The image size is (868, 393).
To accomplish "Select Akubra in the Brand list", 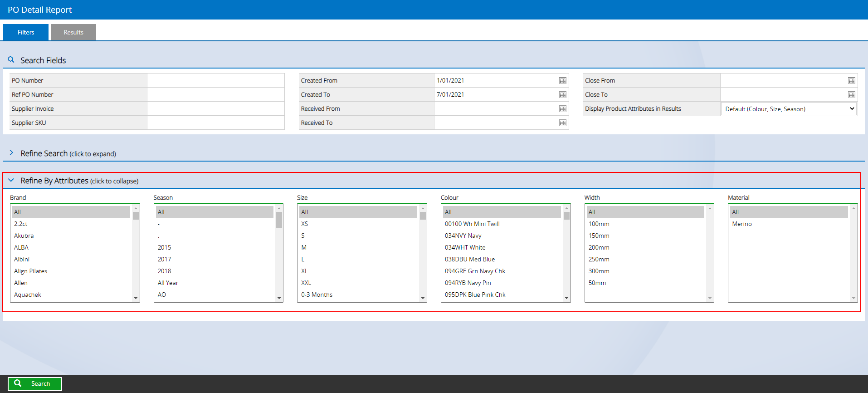I will pos(71,236).
